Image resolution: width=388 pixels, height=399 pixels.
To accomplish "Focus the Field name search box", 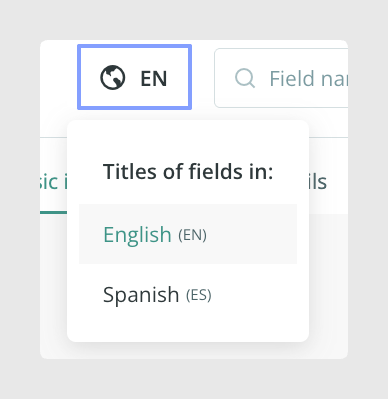I will coord(281,78).
